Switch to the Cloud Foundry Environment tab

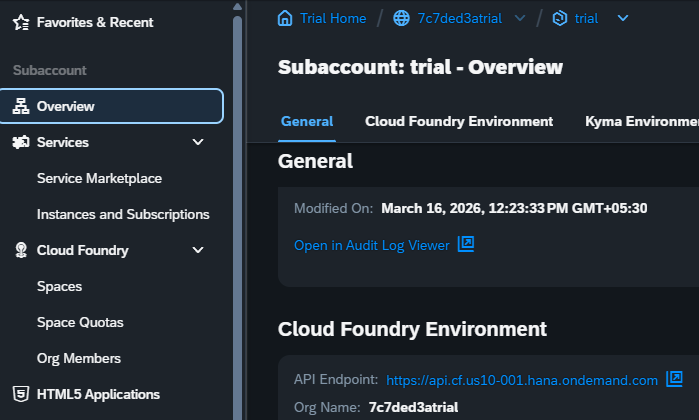459,121
